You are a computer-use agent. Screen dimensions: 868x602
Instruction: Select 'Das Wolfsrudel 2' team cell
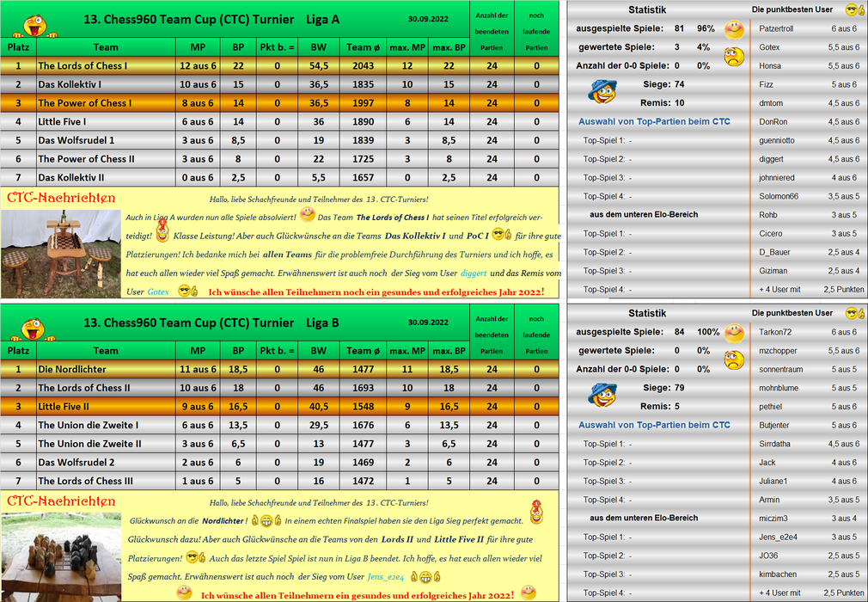click(x=106, y=463)
